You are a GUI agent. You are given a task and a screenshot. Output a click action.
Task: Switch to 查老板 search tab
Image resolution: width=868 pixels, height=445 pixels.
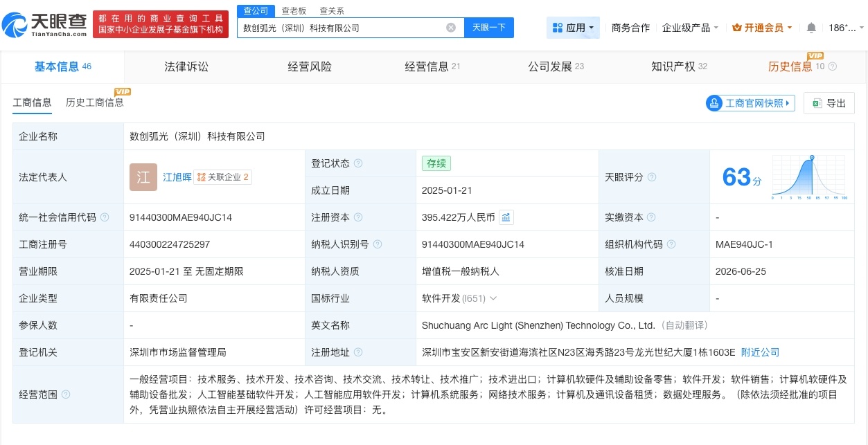pyautogui.click(x=294, y=10)
